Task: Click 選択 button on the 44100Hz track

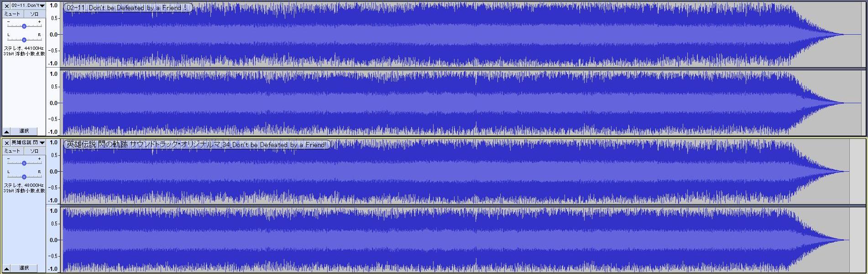Action: 24,131
